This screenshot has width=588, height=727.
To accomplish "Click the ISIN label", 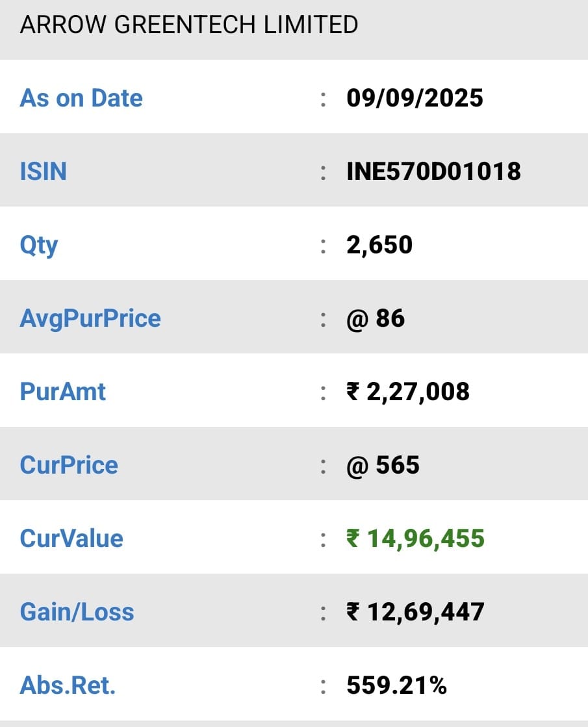I will click(43, 172).
